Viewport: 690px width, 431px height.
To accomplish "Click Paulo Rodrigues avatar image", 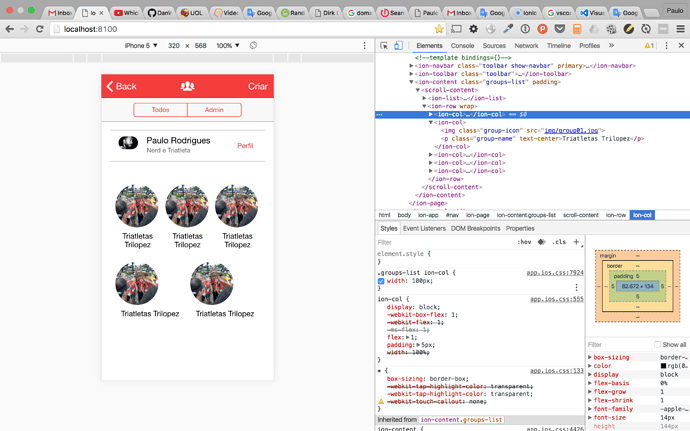I will coord(128,143).
